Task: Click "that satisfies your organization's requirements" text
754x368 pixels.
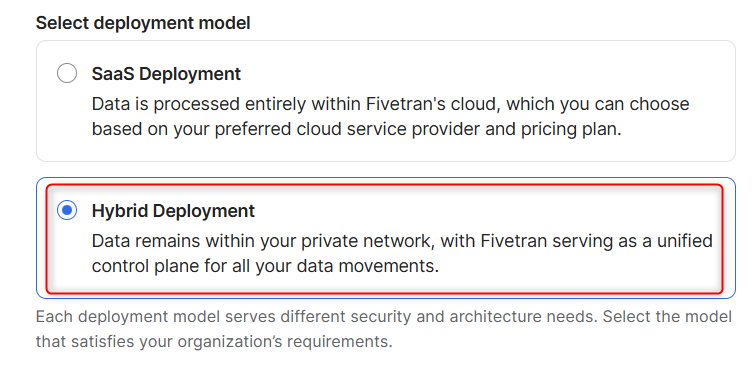Action: click(214, 342)
